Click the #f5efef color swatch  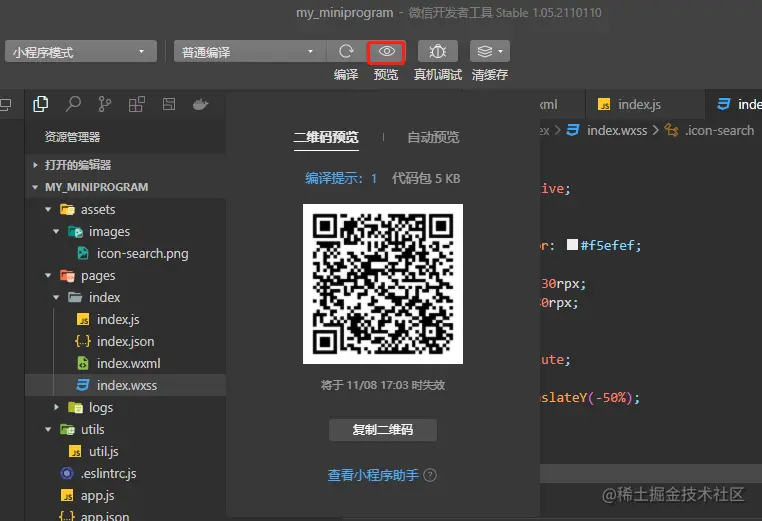[x=572, y=244]
